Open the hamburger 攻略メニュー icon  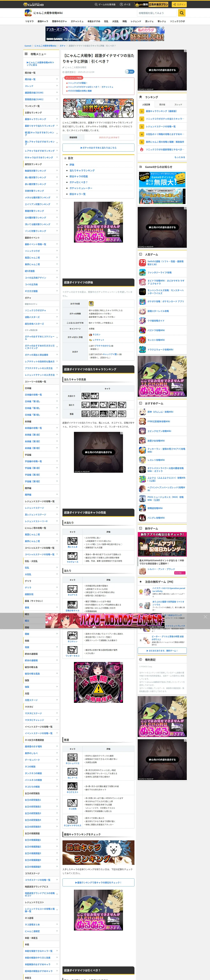[x=26, y=54]
